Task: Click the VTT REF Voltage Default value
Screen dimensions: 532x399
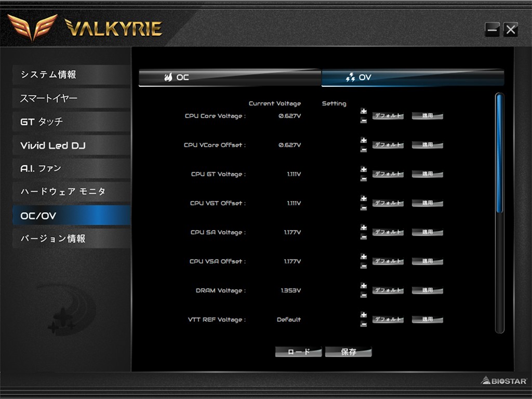Action: [289, 320]
